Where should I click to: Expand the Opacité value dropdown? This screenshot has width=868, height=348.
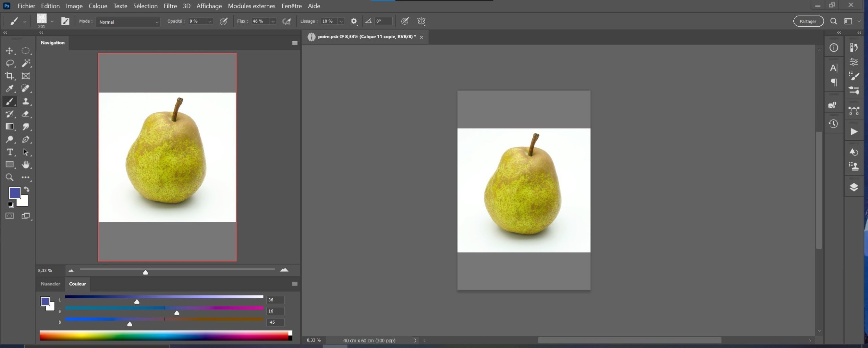click(210, 22)
